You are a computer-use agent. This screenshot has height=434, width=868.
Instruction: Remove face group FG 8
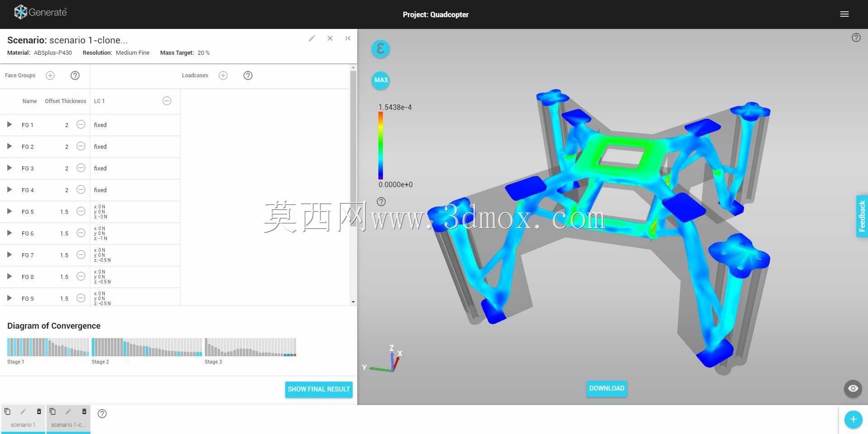(81, 276)
